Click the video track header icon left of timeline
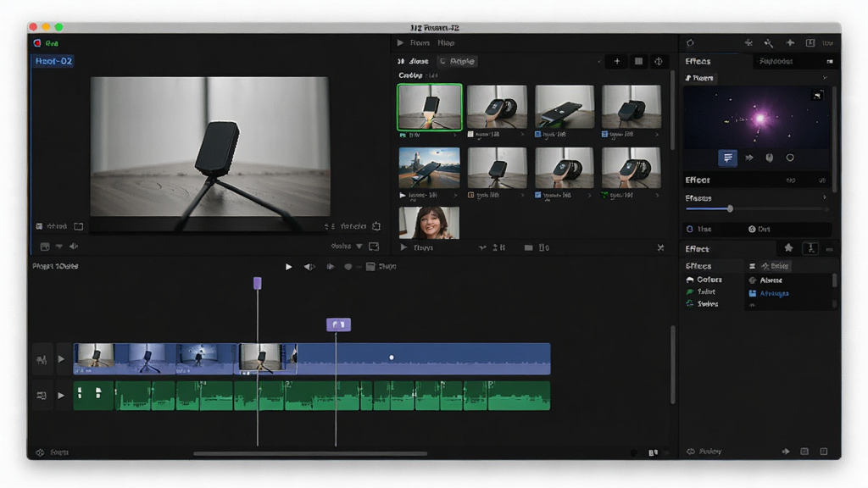Screen dimensions: 868x488 click(x=42, y=359)
